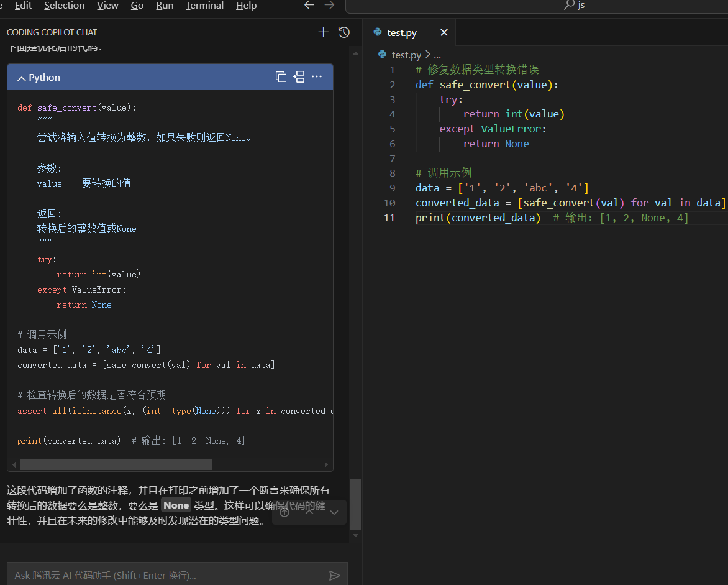Open the Terminal menu

click(x=204, y=6)
